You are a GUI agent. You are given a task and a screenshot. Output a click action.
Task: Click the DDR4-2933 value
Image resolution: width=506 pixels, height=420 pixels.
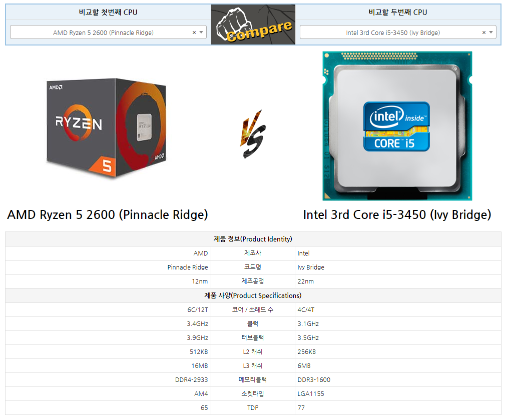click(x=191, y=379)
